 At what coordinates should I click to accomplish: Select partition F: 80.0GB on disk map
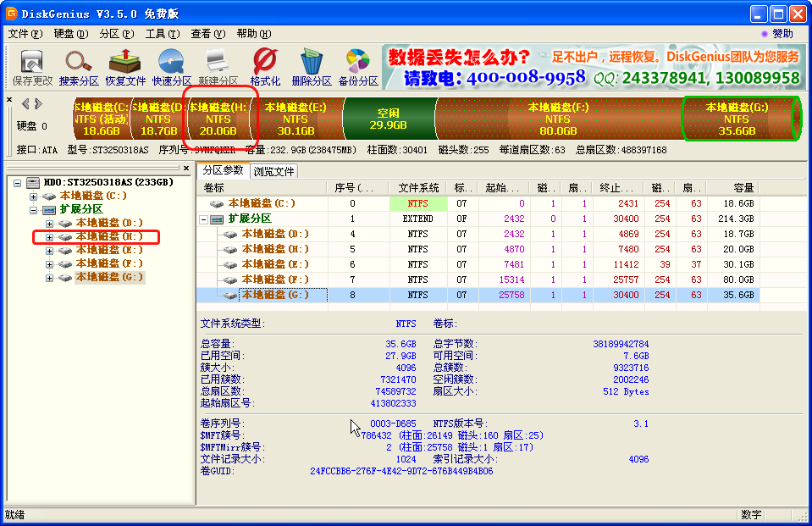pos(558,119)
